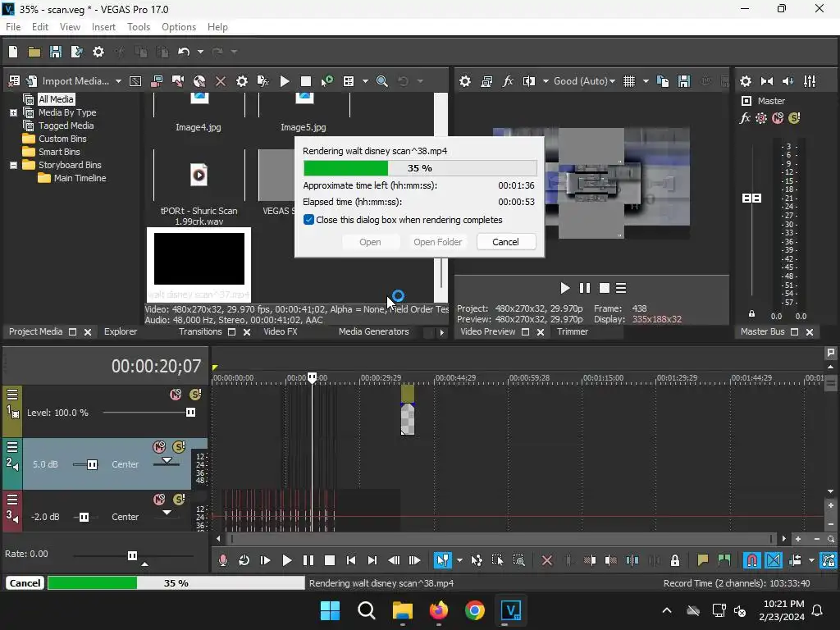
Task: Switch to the Transitions tab
Action: pos(200,331)
